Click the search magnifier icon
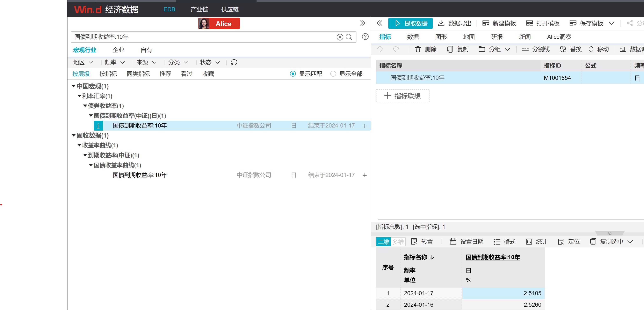Viewport: 644px width, 310px height. [349, 37]
